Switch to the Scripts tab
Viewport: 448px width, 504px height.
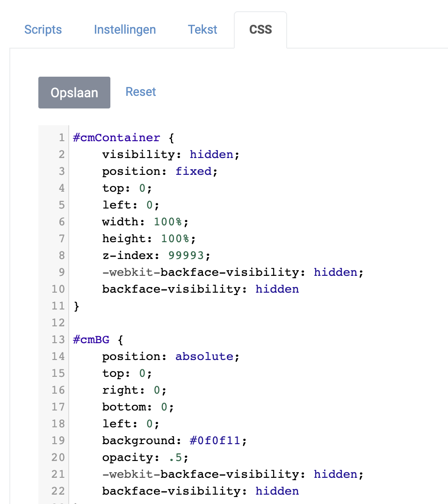(43, 29)
